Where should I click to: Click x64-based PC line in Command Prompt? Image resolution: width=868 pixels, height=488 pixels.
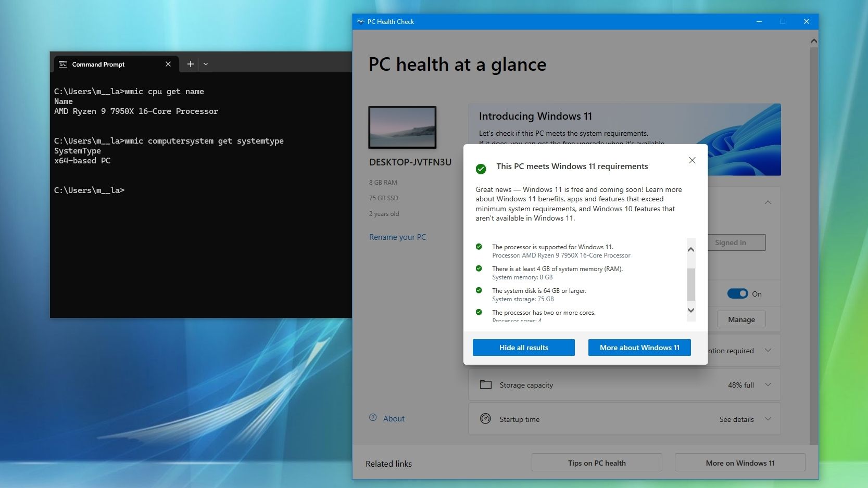82,161
